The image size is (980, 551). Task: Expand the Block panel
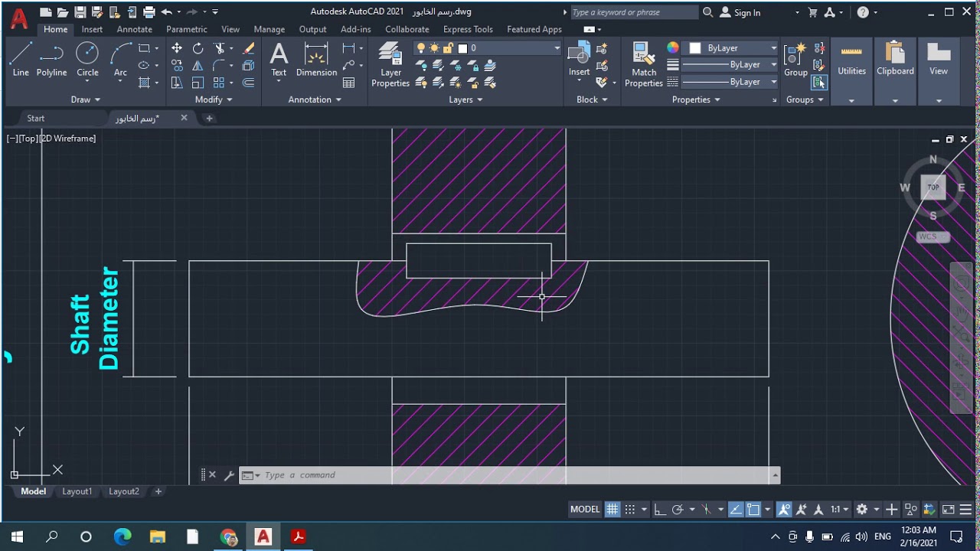(x=592, y=99)
